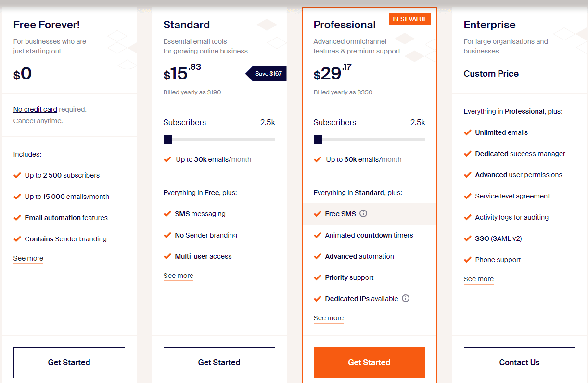588x383 pixels.
Task: Click the checkmark next to Unlimited emails
Action: [x=468, y=132]
